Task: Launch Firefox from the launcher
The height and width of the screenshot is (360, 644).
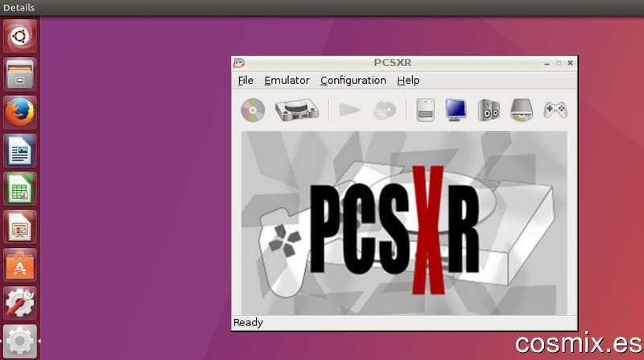Action: 19,113
